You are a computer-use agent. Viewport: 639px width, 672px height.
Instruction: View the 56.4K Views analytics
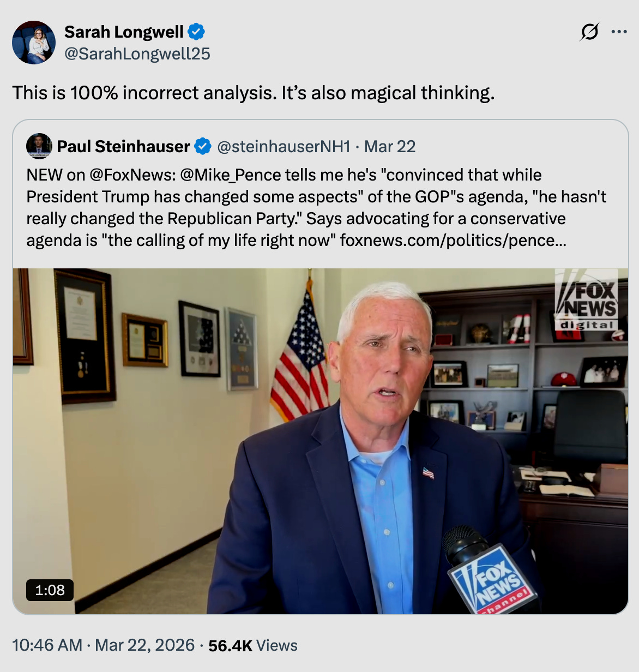[x=253, y=645]
